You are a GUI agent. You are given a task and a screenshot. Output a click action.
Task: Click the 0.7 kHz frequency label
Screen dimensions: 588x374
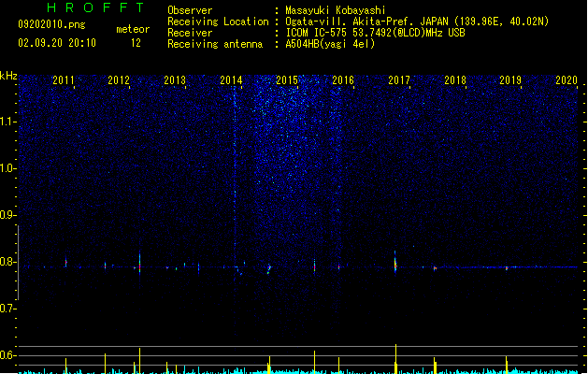point(7,309)
